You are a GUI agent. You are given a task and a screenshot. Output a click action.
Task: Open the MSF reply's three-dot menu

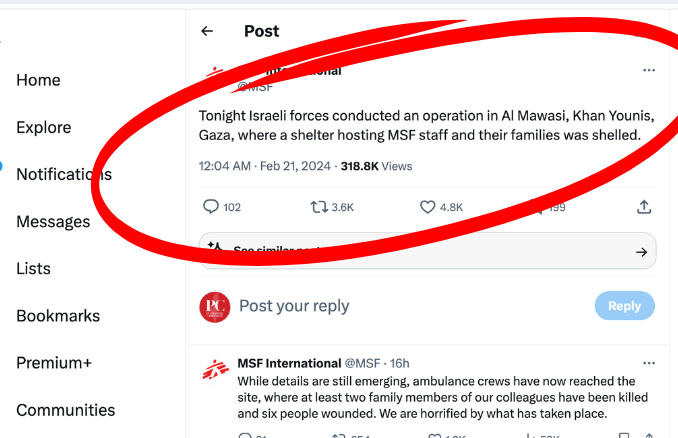649,363
